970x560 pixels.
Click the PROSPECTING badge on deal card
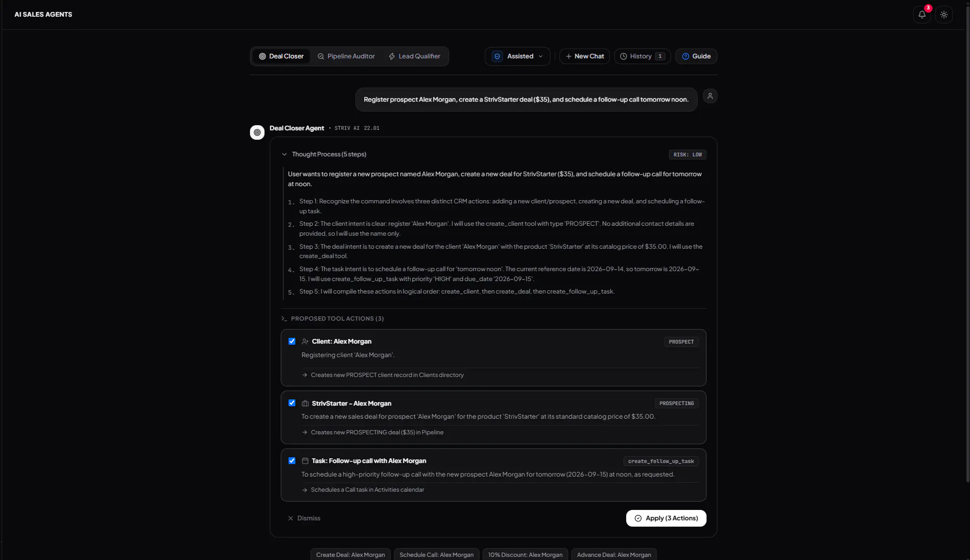tap(677, 404)
